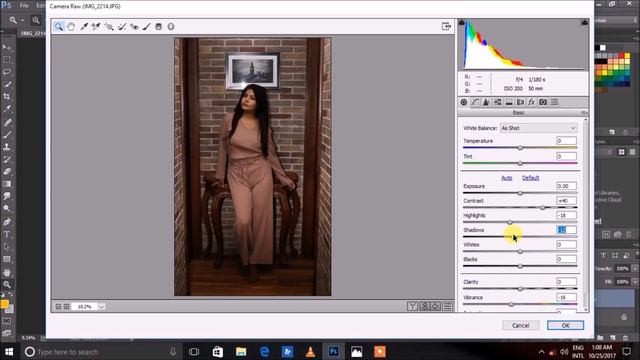The image size is (640, 360).
Task: Select Photoshop's Pen tool
Action: pos(7,222)
